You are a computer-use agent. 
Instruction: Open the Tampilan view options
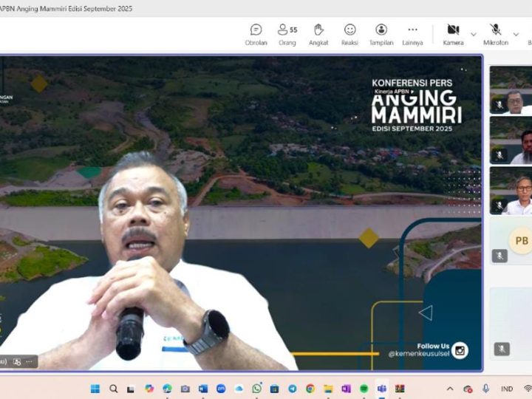coord(381,34)
